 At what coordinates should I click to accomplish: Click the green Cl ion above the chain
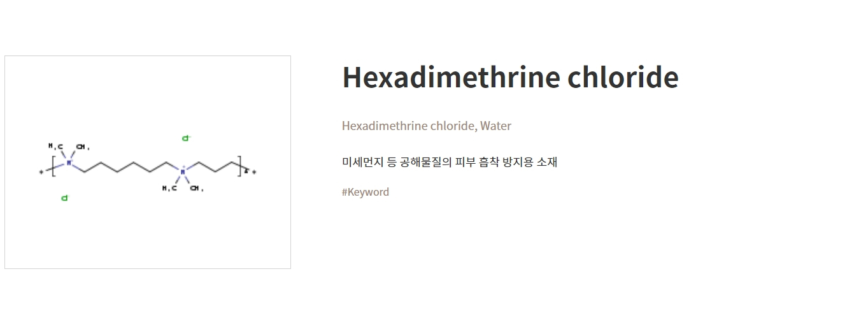coord(186,138)
